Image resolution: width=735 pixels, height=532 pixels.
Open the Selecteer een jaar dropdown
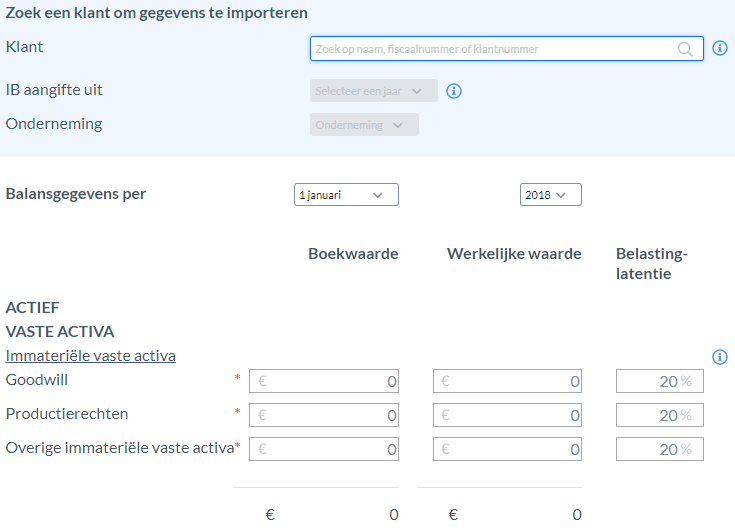pos(374,91)
